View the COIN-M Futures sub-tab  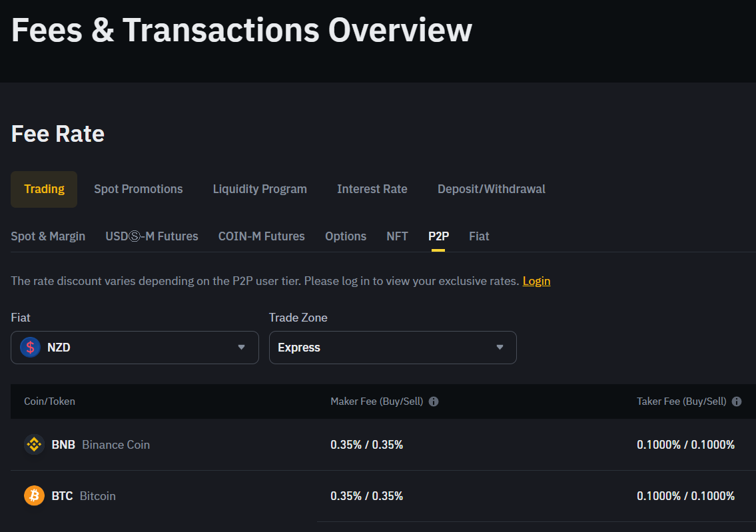(261, 236)
